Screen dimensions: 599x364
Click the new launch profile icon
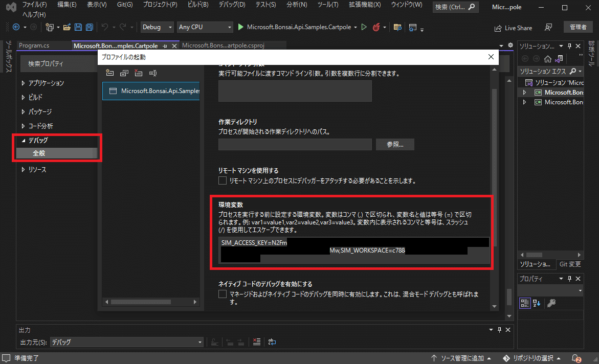(110, 73)
